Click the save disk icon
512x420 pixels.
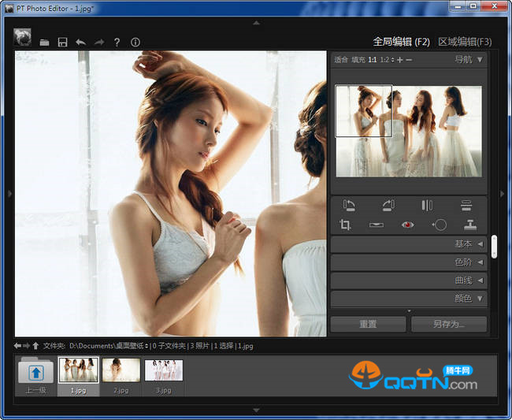[62, 42]
